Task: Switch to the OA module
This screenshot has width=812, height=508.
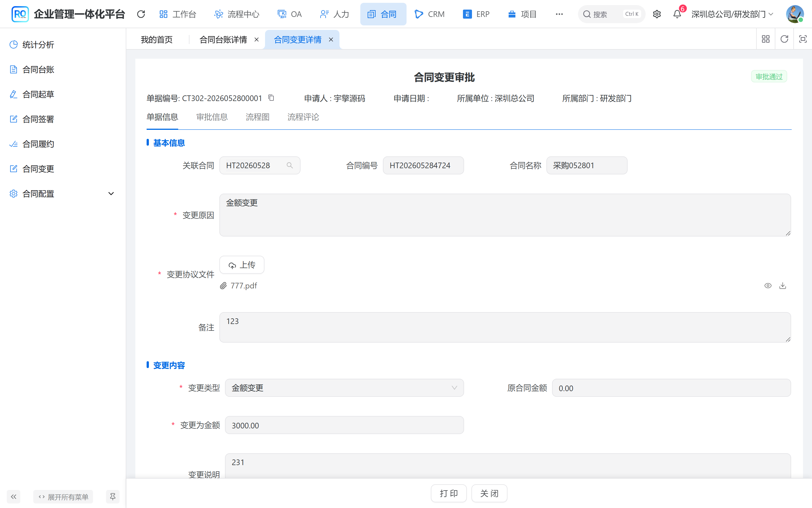Action: tap(290, 14)
